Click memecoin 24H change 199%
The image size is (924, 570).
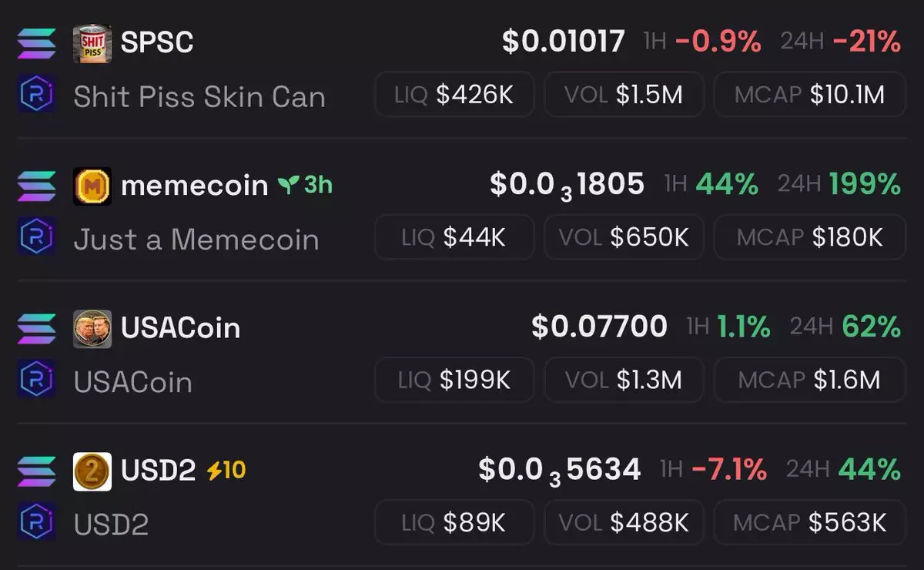(x=865, y=185)
